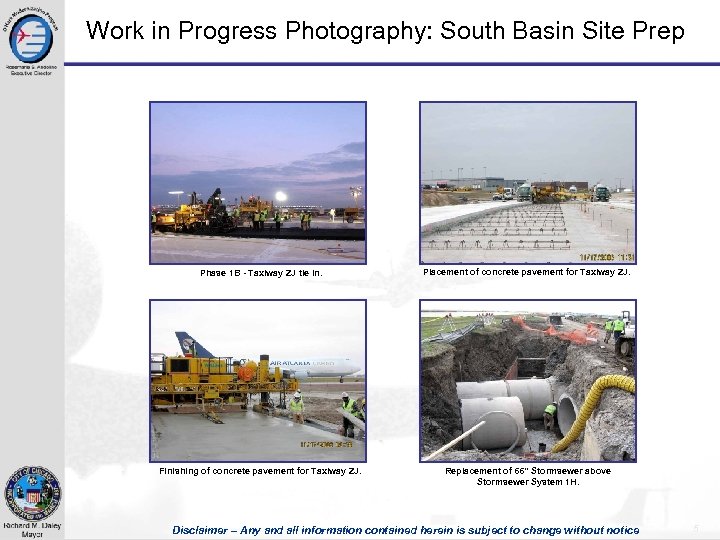Click 'Richard M. Daley Mayor' text
The width and height of the screenshot is (720, 540).
(x=32, y=530)
